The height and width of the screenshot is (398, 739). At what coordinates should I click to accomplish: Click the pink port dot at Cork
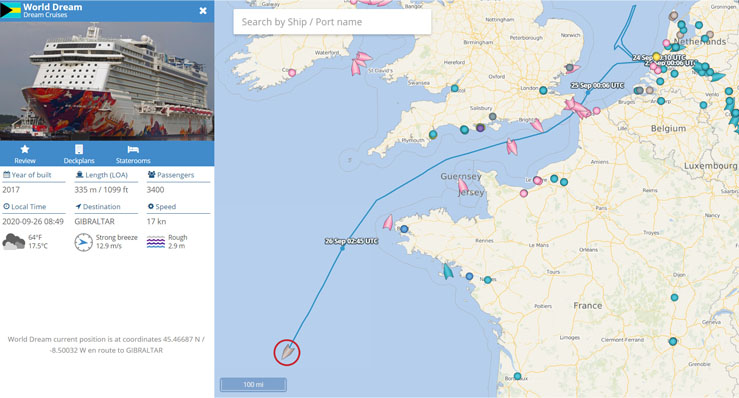292,73
